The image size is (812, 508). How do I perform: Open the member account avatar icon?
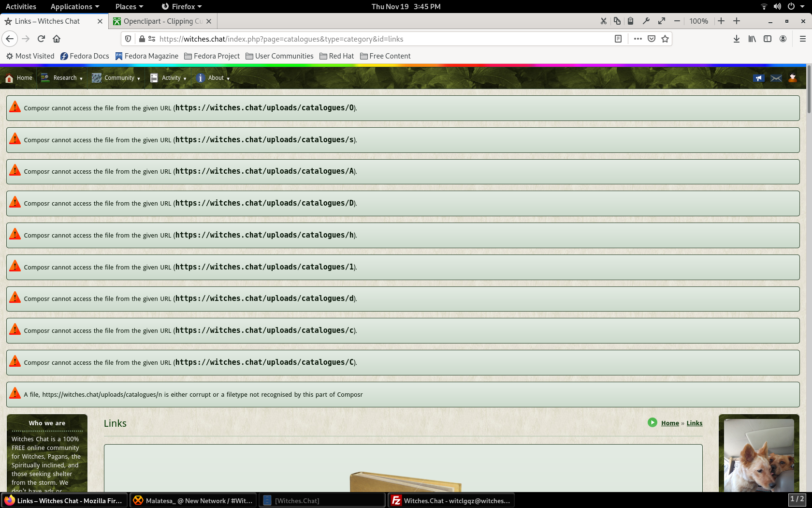pyautogui.click(x=792, y=77)
